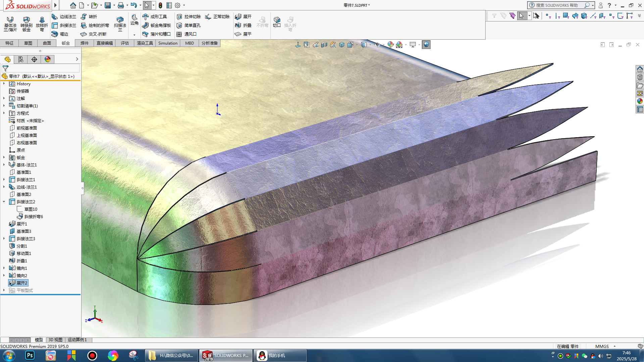Expand the 平板型式 node
644x362 pixels.
[4, 290]
